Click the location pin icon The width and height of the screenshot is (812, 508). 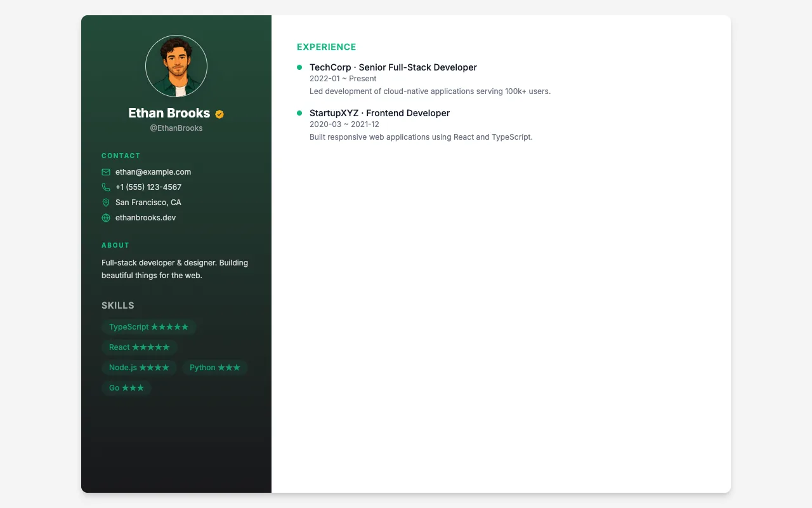point(106,203)
